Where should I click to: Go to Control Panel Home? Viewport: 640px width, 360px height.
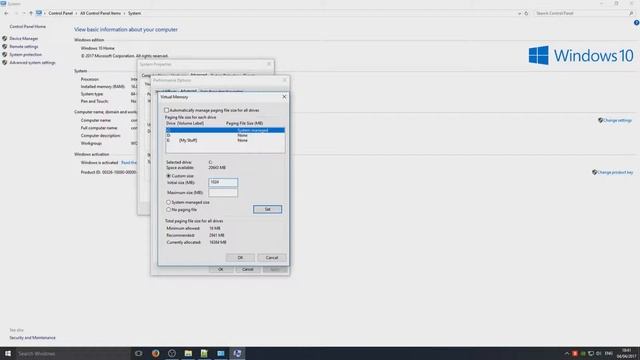27,27
